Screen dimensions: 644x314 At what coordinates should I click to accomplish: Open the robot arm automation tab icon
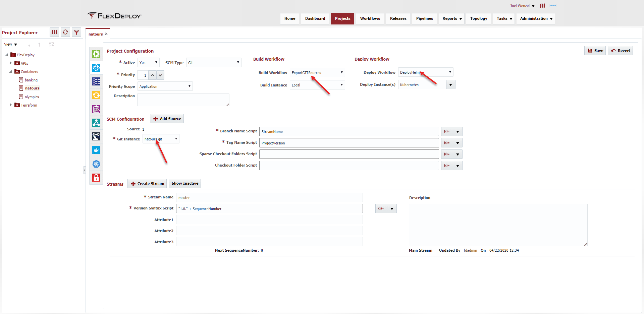pyautogui.click(x=96, y=136)
